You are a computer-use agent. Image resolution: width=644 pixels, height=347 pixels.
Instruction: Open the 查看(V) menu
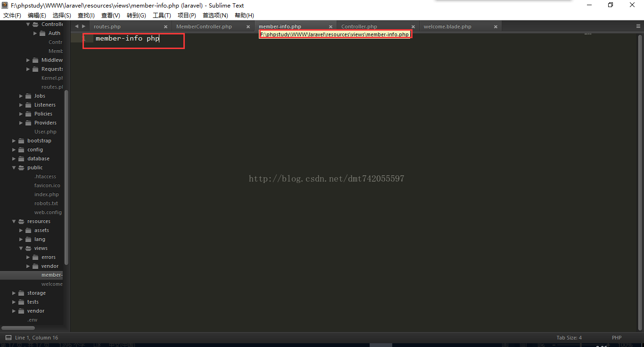click(111, 16)
